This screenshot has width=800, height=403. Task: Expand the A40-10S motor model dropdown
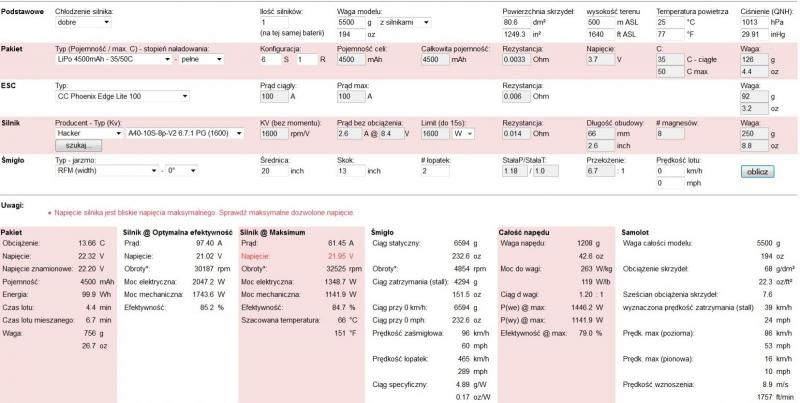183,133
